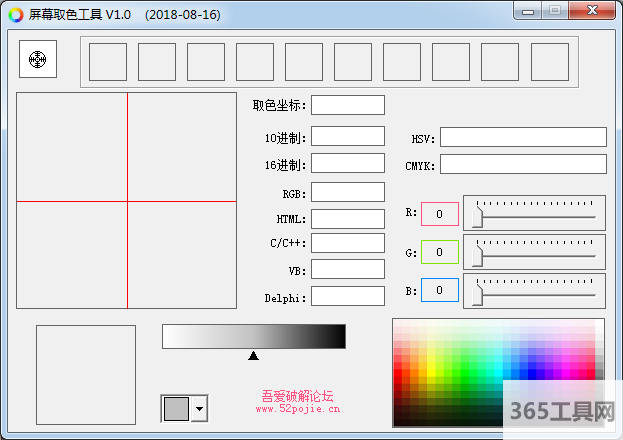
Task: Click the crosshair color picker icon
Action: (38, 60)
